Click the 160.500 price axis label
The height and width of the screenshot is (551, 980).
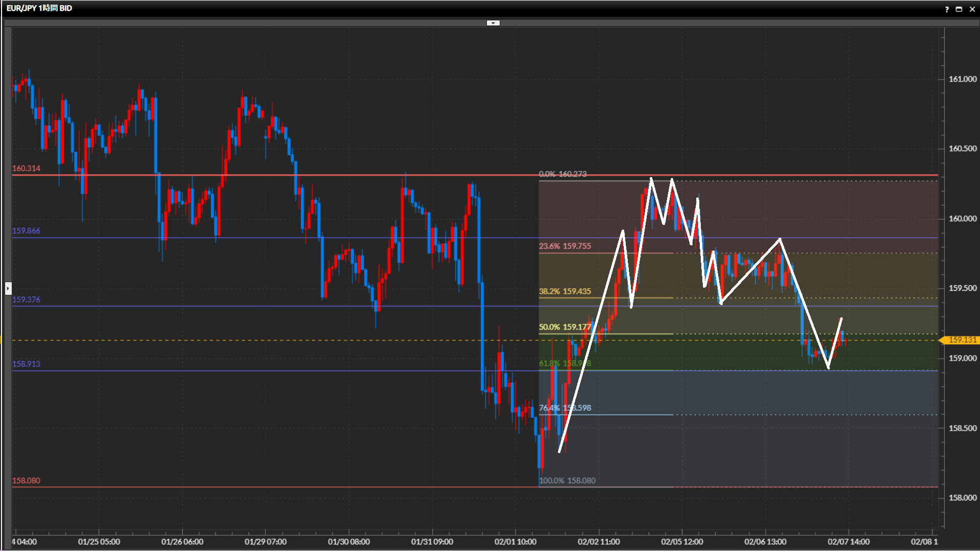[x=962, y=148]
